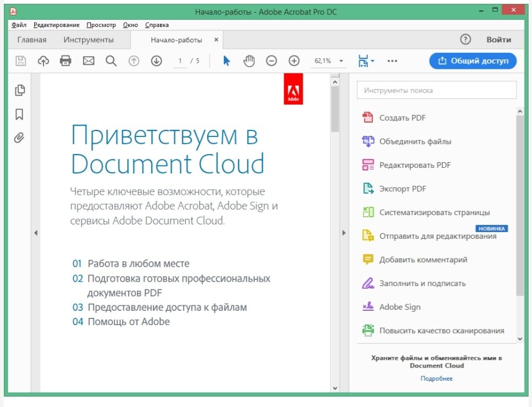The height and width of the screenshot is (407, 532).
Task: Go to previous page arrow icon
Action: tap(134, 61)
